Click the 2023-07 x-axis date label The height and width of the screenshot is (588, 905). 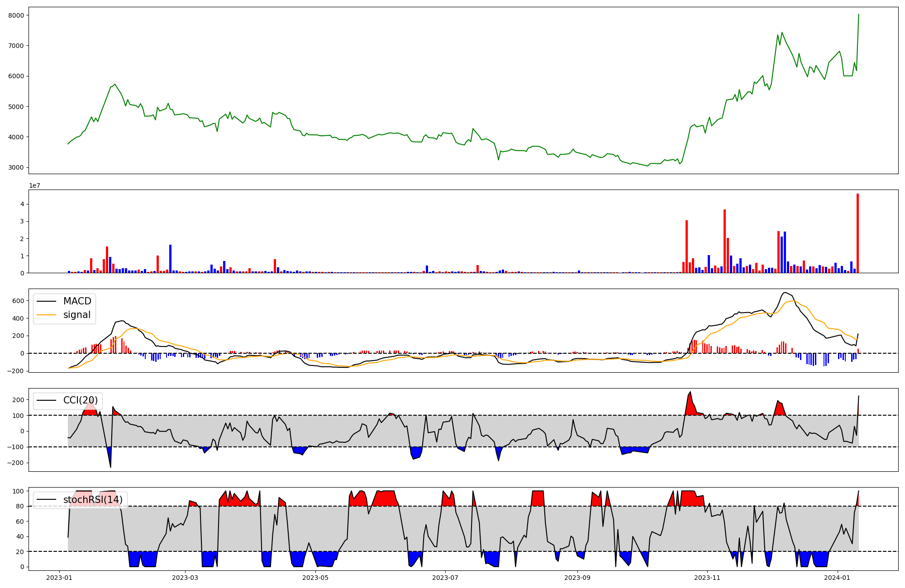tap(445, 578)
